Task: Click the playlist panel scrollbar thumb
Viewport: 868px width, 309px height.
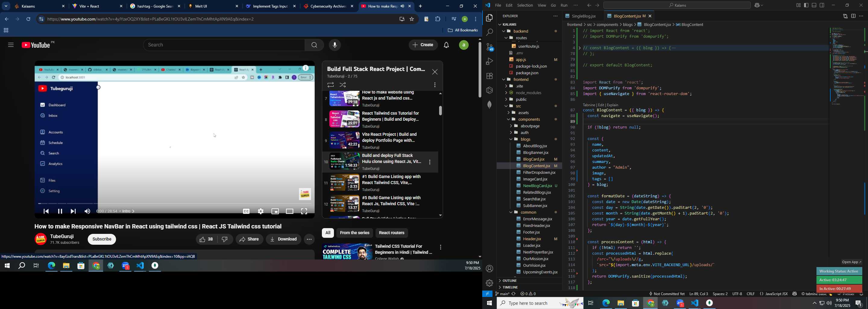Action: 440,111
